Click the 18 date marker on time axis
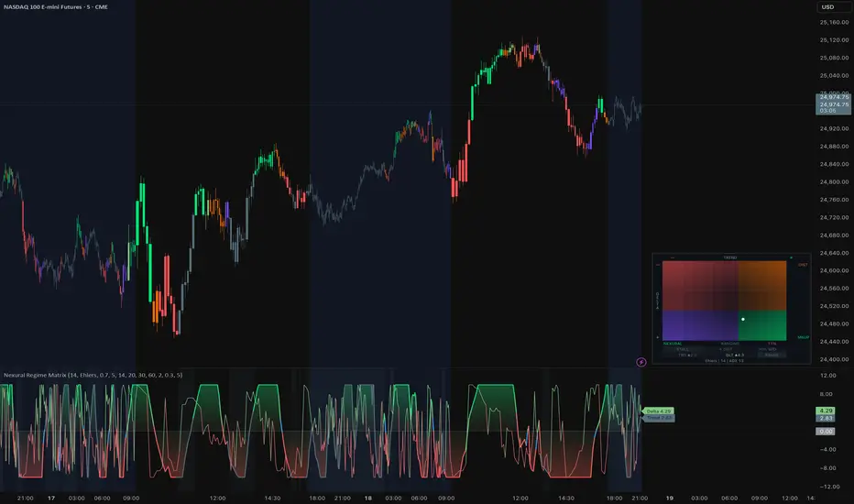Viewport: 854px width, 504px height. (x=368, y=498)
